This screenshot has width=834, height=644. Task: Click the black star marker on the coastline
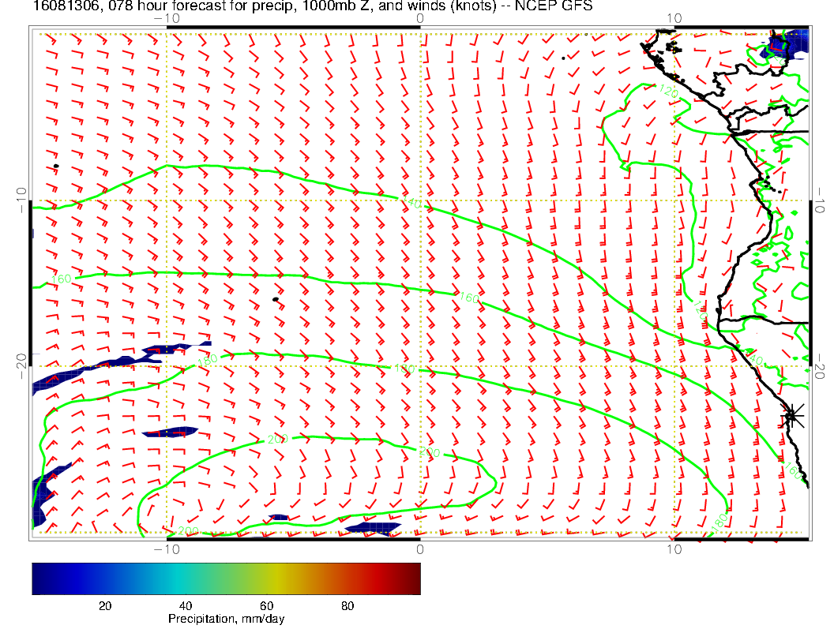click(791, 415)
